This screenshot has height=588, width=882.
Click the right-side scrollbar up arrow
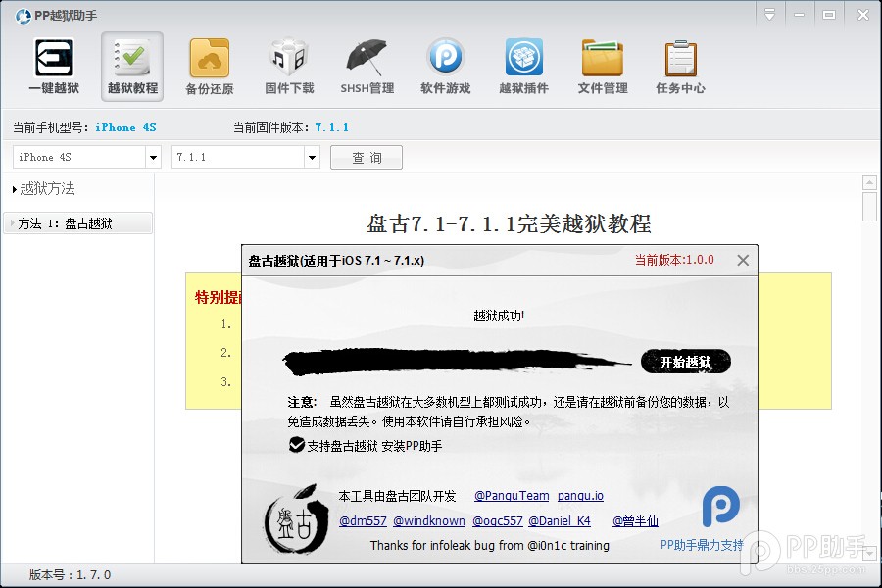click(x=868, y=180)
